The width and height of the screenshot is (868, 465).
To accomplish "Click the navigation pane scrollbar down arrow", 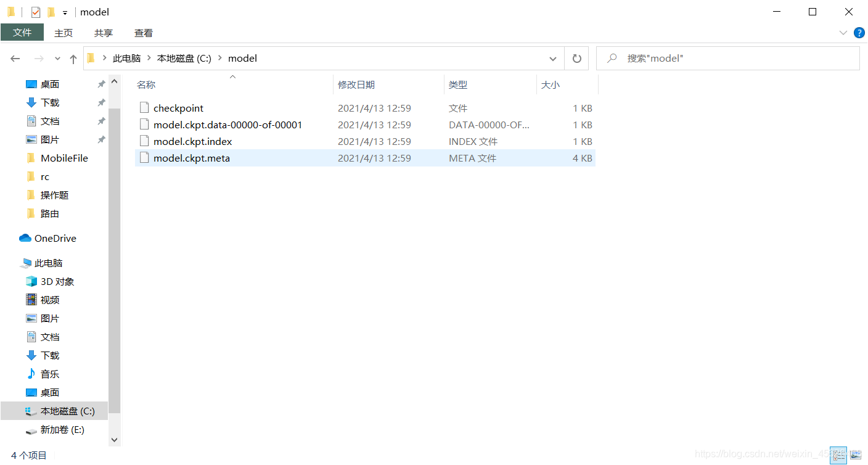I will pyautogui.click(x=115, y=440).
